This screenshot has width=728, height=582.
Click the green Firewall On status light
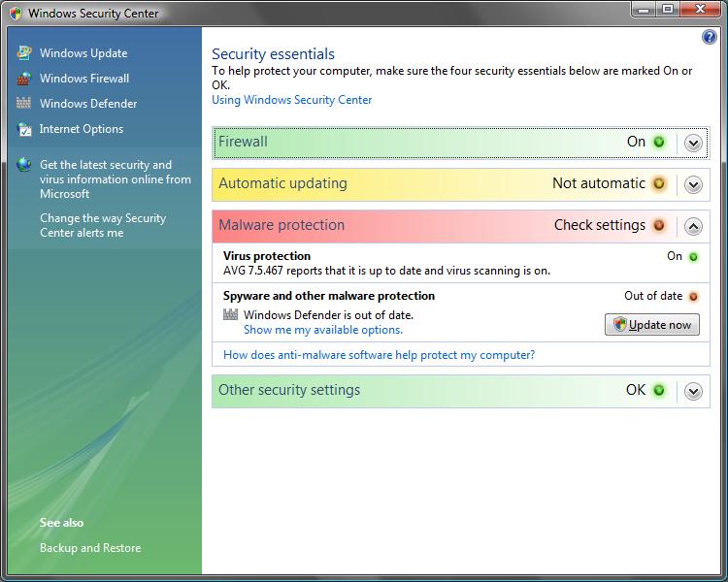click(659, 142)
